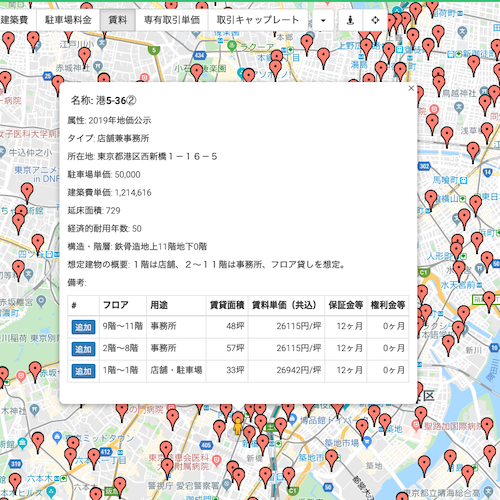
Task: Click 追加 for the 9階〜11階 row
Action: click(83, 327)
